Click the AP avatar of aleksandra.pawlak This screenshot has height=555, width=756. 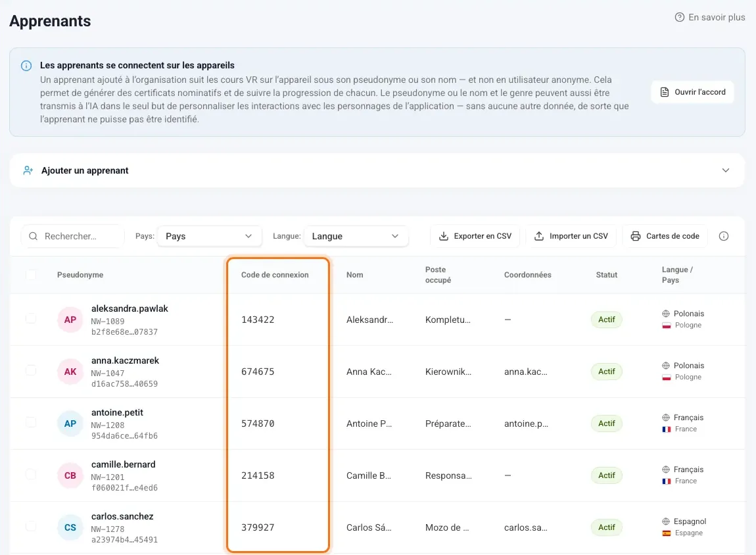click(x=70, y=320)
